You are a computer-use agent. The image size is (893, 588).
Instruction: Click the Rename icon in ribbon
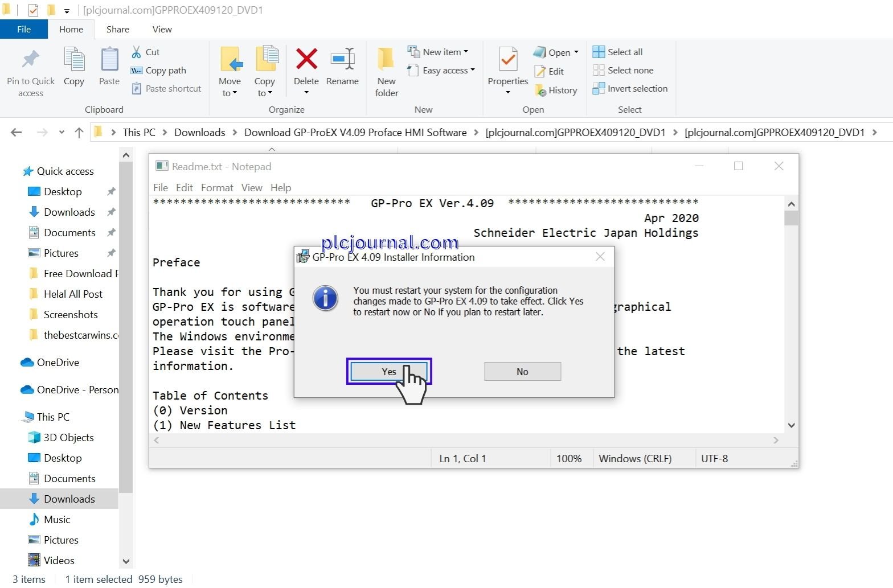tap(343, 59)
